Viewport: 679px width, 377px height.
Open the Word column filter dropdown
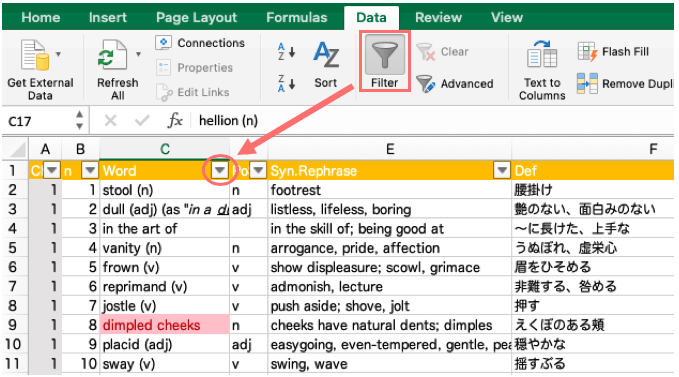coord(220,171)
